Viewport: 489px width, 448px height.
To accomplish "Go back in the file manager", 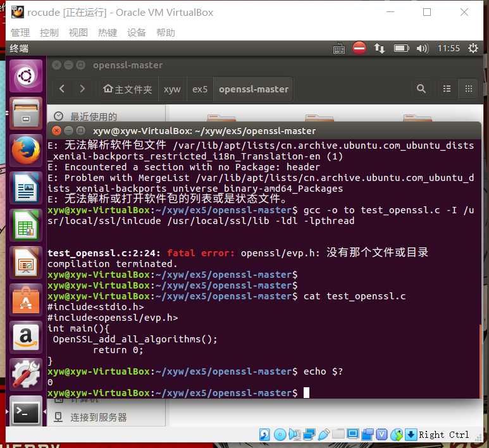I will click(x=62, y=89).
